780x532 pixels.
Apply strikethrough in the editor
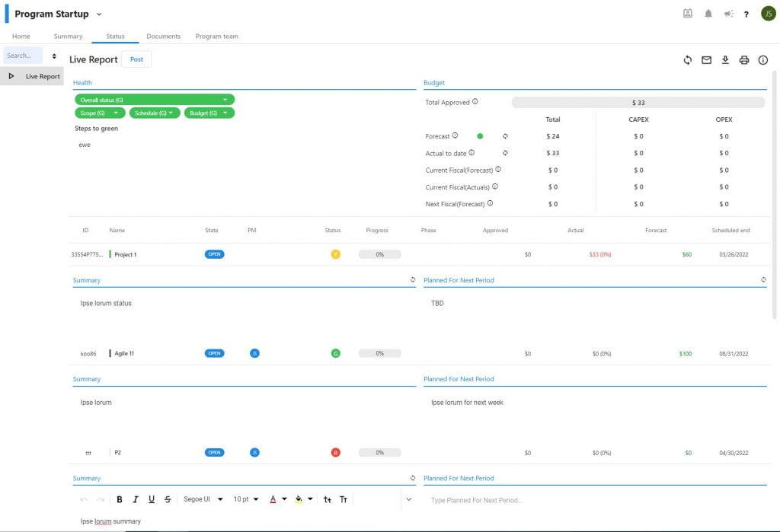(168, 499)
